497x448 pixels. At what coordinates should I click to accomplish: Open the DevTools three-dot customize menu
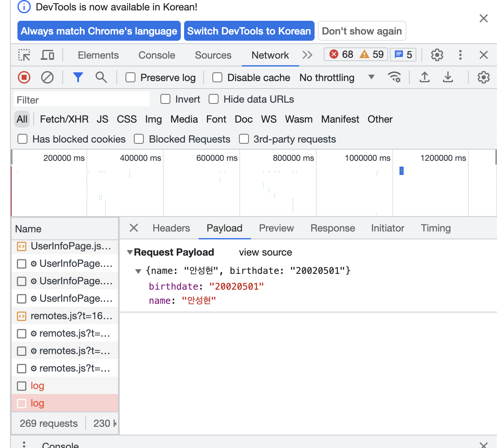click(460, 55)
